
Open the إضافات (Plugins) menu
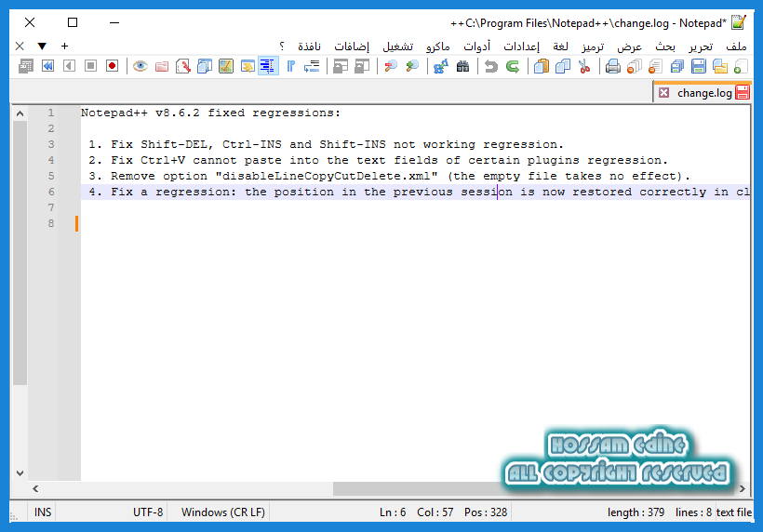pyautogui.click(x=352, y=47)
